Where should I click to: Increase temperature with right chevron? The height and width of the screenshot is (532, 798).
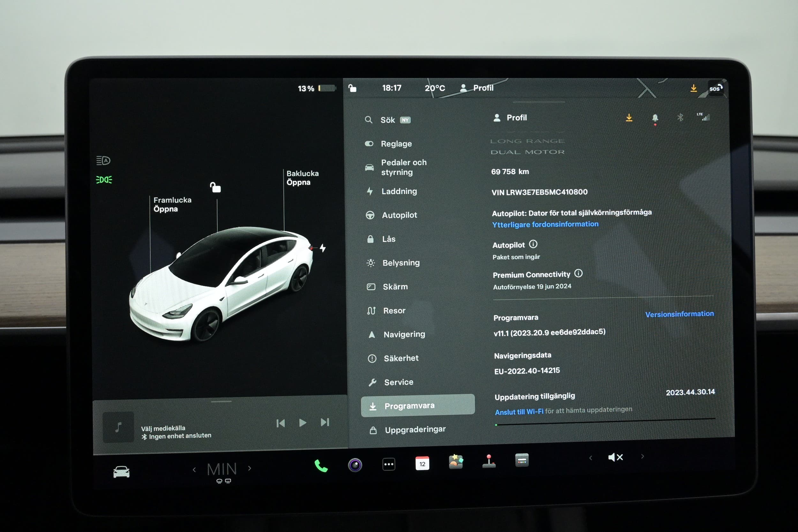(x=250, y=468)
